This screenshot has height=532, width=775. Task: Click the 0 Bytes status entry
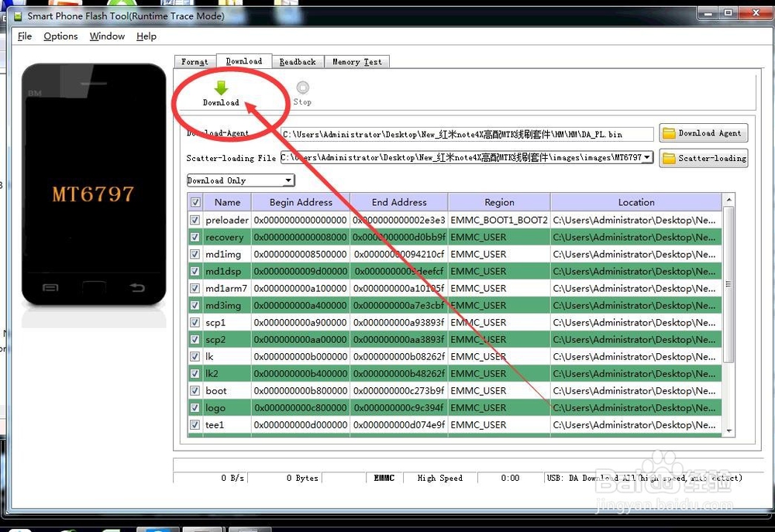pyautogui.click(x=302, y=478)
